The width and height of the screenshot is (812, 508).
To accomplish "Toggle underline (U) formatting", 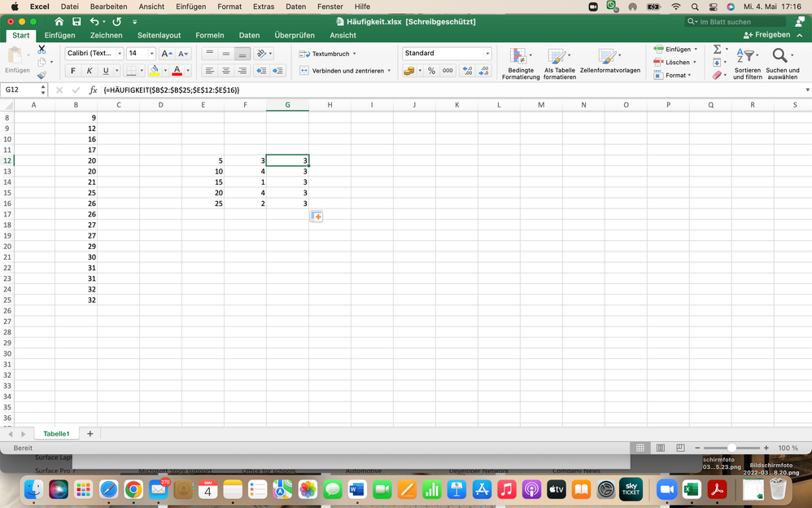I will (x=106, y=71).
